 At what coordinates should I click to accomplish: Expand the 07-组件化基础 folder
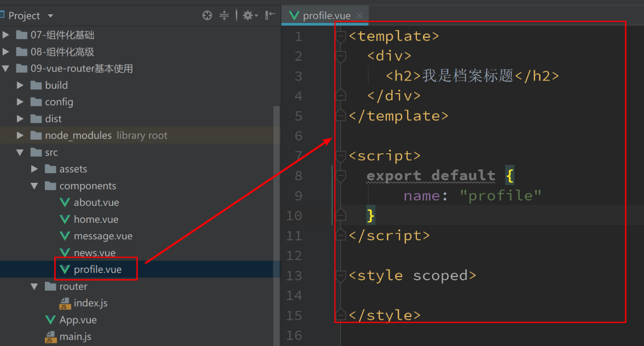coord(6,35)
